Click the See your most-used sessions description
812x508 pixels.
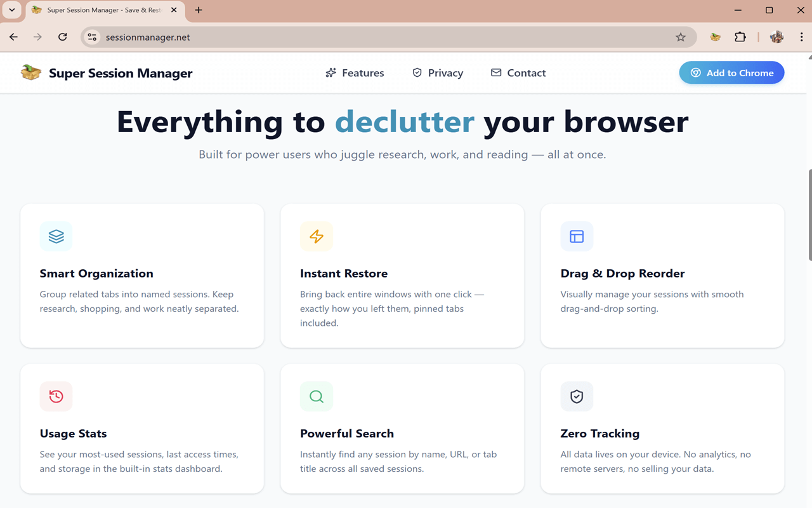pos(139,462)
